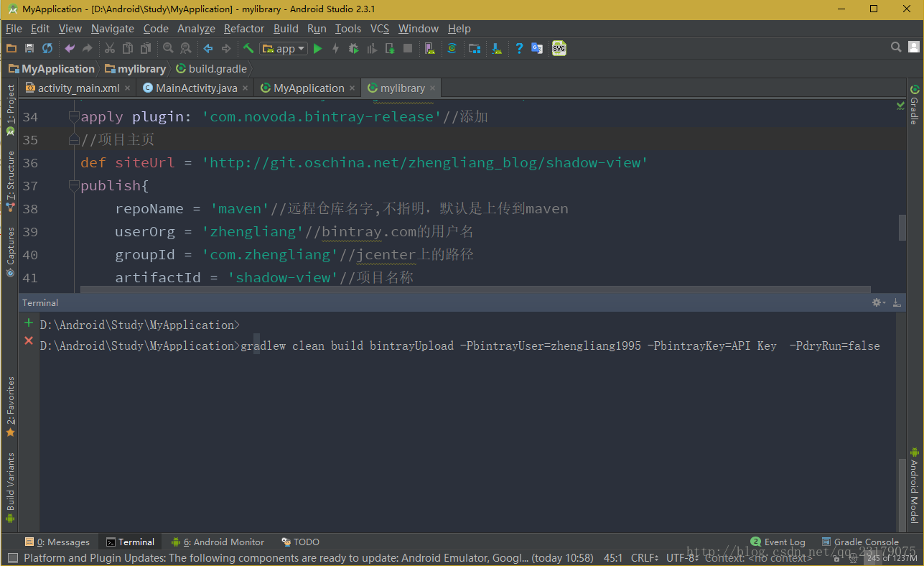This screenshot has height=566, width=924.
Task: Click the Copy icon in toolbar
Action: pyautogui.click(x=128, y=48)
